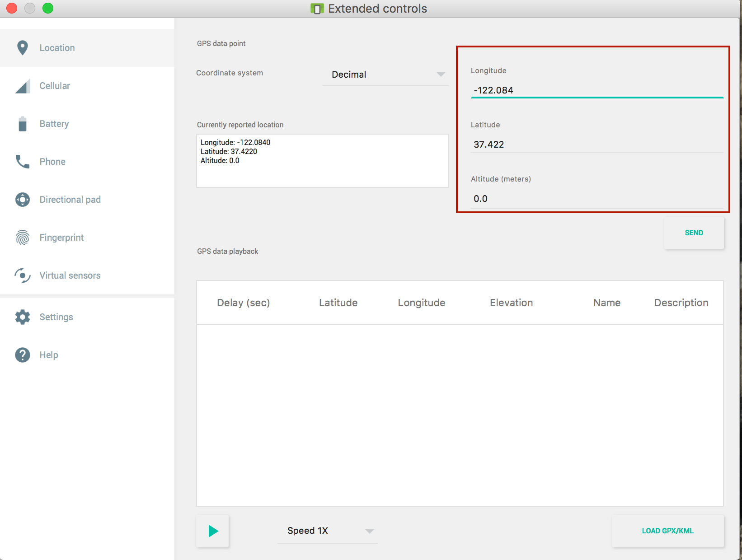Expand the Decimal coordinate selector
This screenshot has width=742, height=560.
[x=385, y=74]
